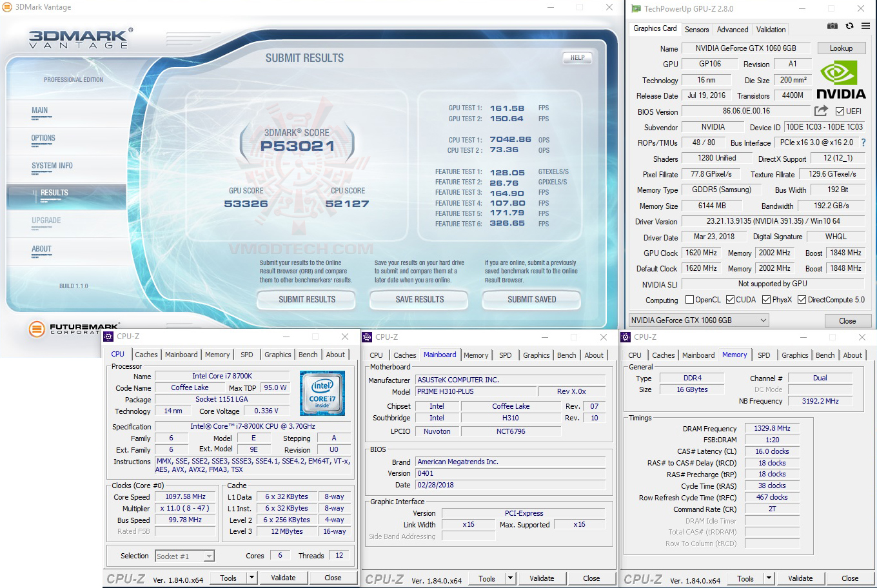Click the SUBMIT RESULTS button in 3DMark

(x=306, y=299)
